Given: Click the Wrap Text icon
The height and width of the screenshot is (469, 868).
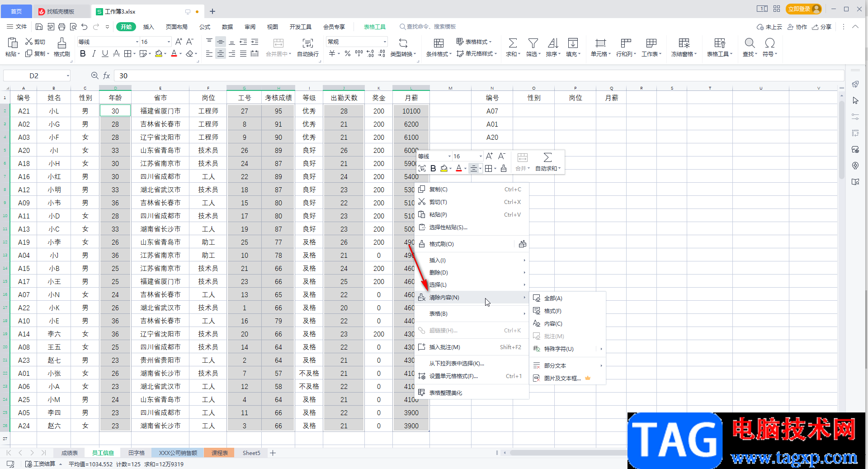Looking at the screenshot, I should point(308,43).
